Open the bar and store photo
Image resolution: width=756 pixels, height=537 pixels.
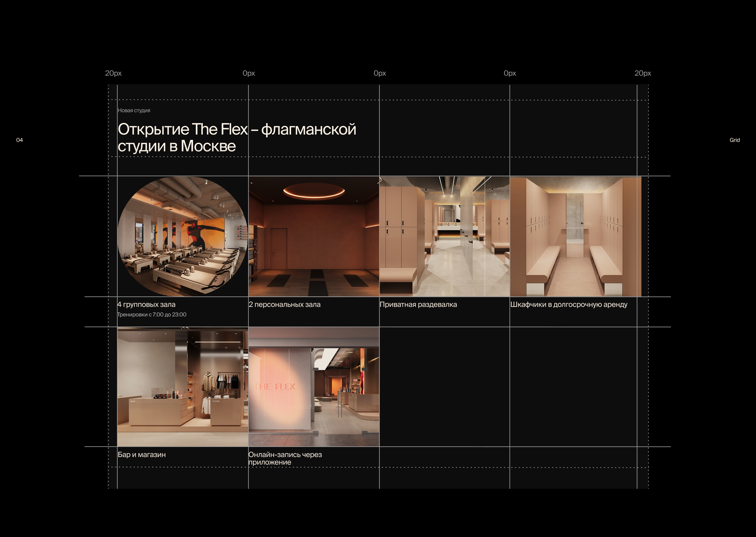click(x=183, y=386)
